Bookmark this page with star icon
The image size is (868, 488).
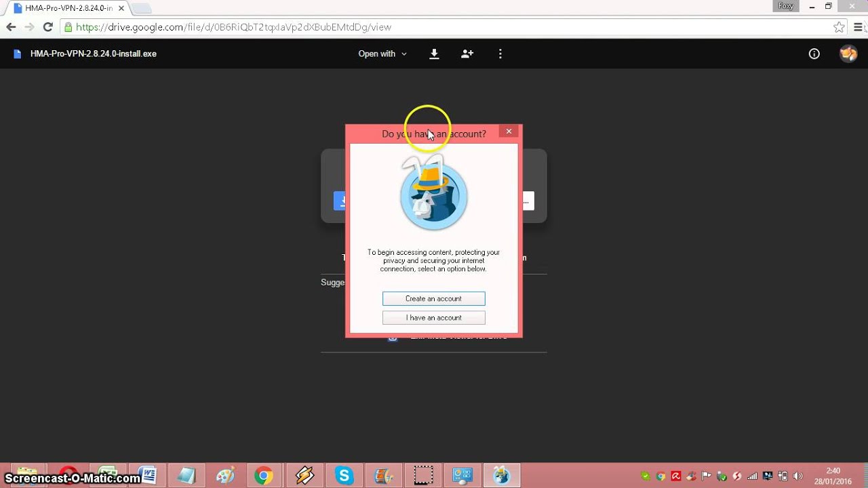click(840, 27)
